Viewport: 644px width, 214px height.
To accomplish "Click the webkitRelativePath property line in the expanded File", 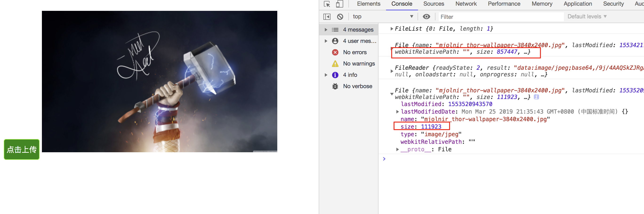I will click(438, 142).
